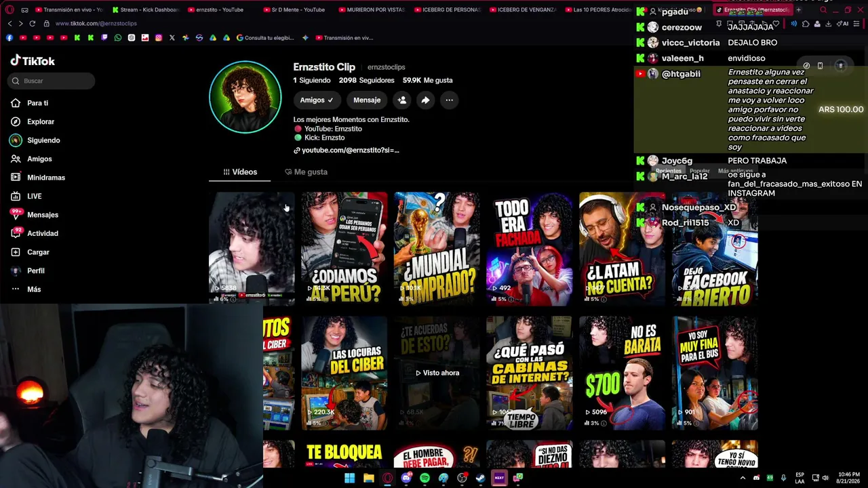This screenshot has height=488, width=868.
Task: Open Perfil in TikTok sidebar
Action: [28, 270]
